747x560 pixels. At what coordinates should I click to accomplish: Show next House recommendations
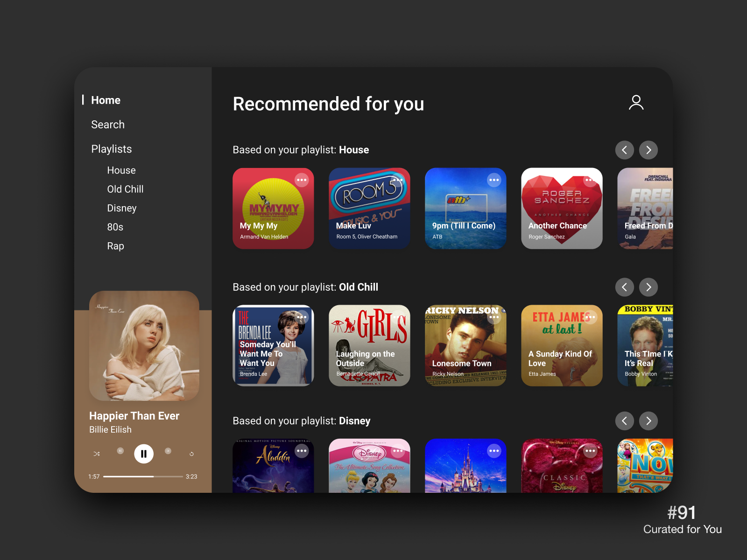(x=648, y=150)
